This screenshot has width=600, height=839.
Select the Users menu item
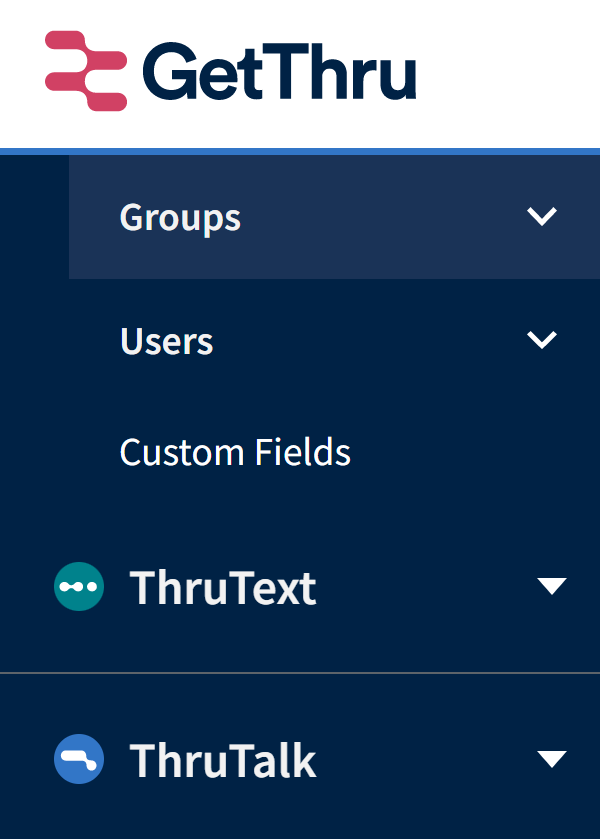[335, 341]
